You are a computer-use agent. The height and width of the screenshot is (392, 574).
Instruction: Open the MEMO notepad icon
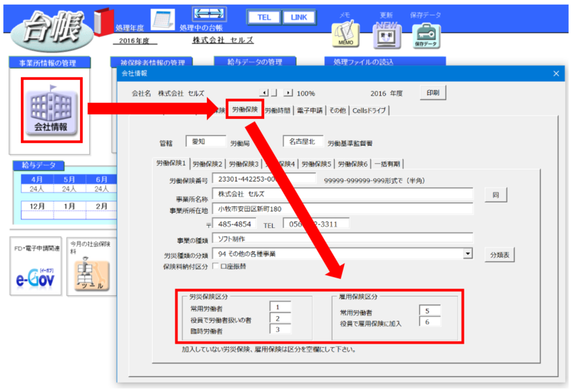coord(345,34)
